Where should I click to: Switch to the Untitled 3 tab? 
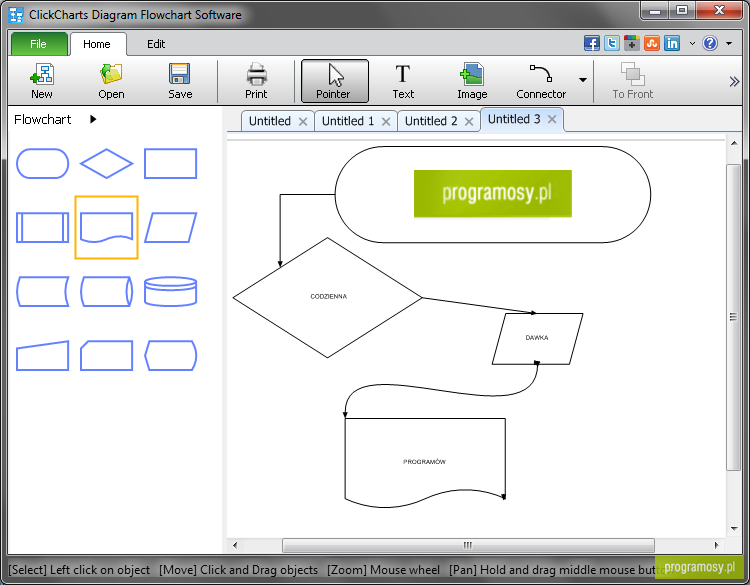[514, 119]
